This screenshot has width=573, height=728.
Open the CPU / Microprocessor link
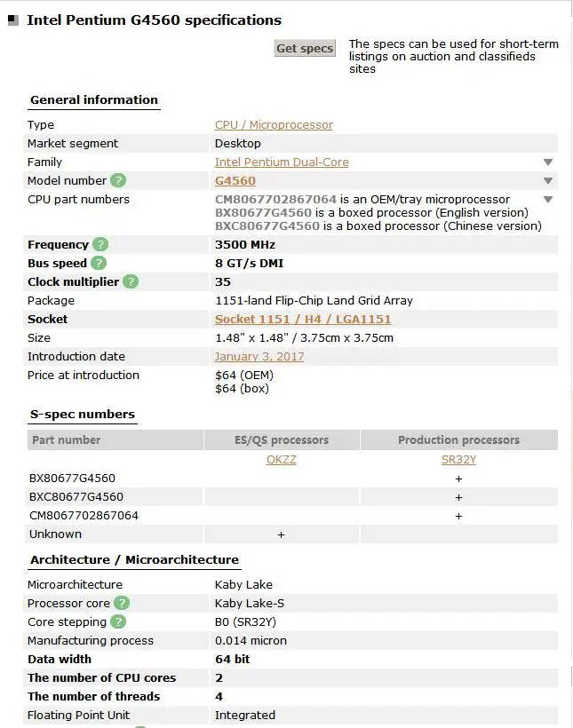274,125
